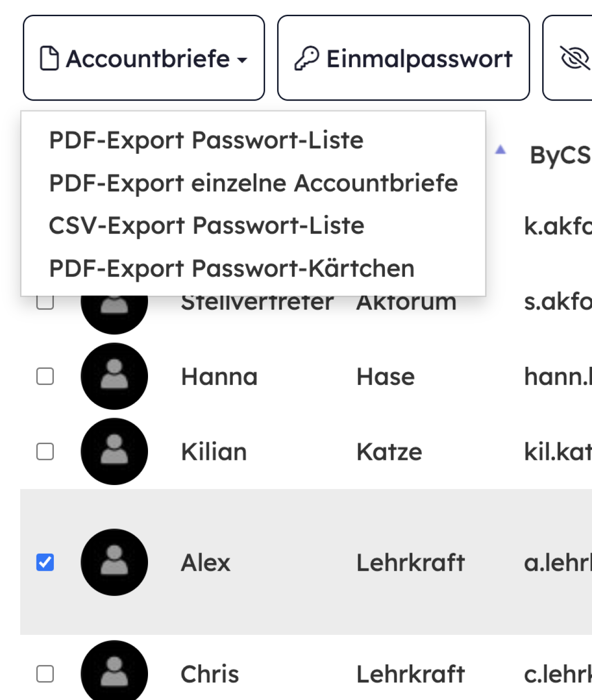Click Alex Lehrkraft's profile avatar
Screen dimensions: 592x700
click(114, 562)
